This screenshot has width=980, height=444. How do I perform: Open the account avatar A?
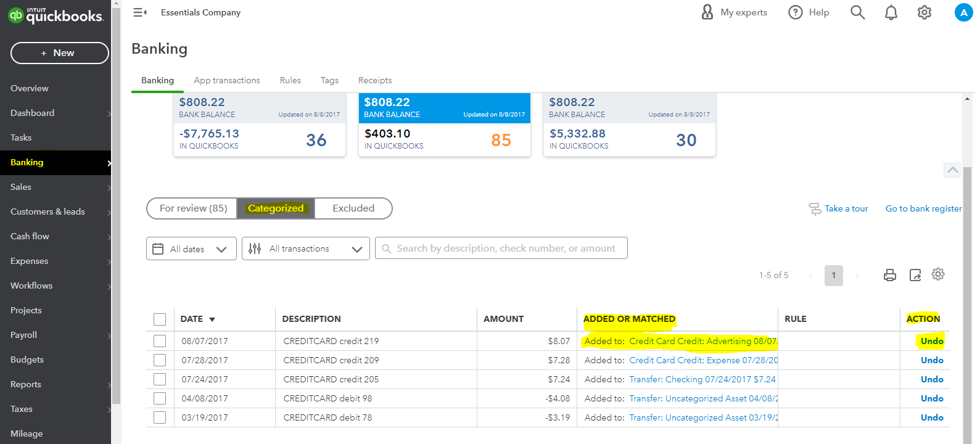pos(963,12)
